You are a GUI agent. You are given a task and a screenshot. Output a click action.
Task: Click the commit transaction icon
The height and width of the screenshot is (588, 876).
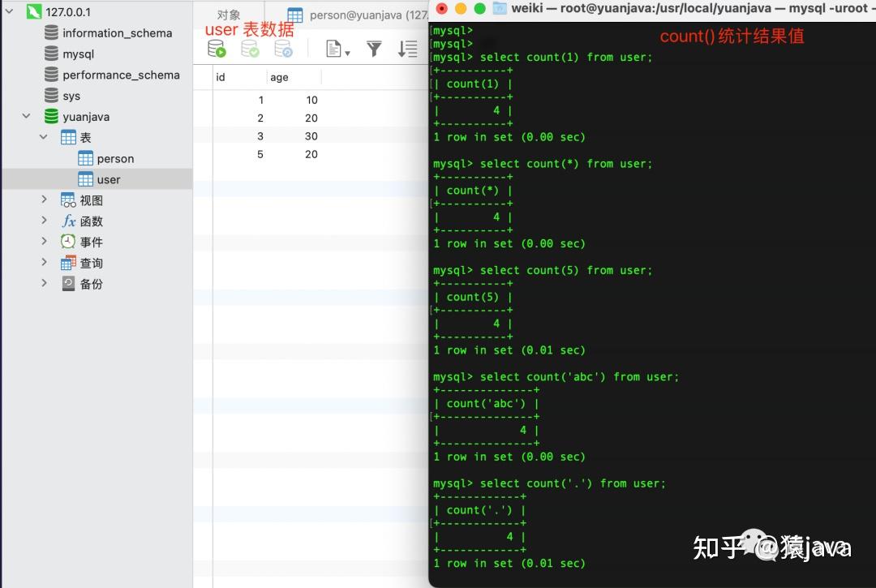pyautogui.click(x=250, y=49)
